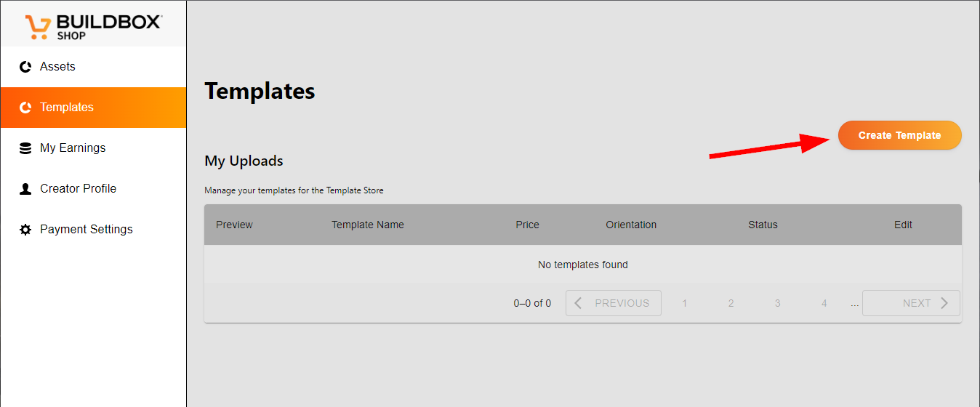Click the My Earnings coins icon
980x407 pixels.
point(25,148)
